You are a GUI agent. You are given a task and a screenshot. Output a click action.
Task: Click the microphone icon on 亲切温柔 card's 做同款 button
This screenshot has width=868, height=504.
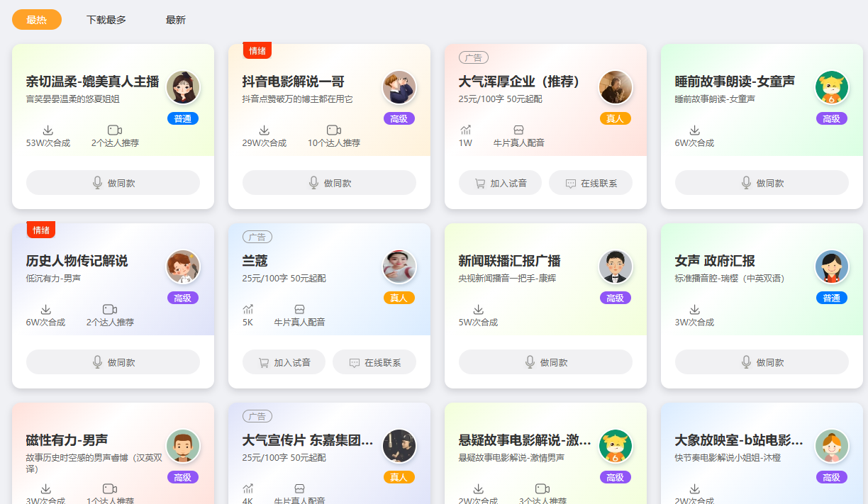96,182
